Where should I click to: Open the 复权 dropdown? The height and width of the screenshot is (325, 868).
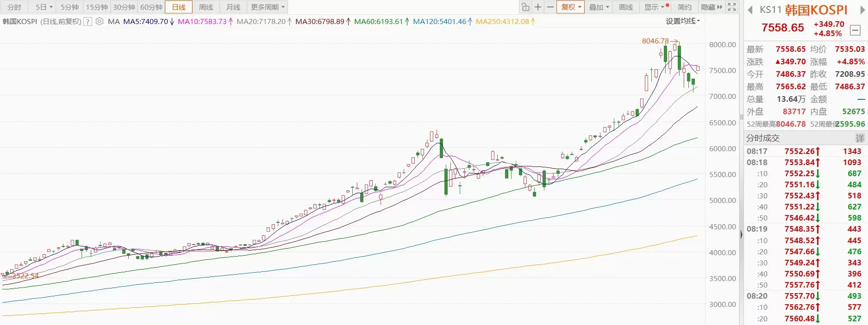pyautogui.click(x=570, y=7)
